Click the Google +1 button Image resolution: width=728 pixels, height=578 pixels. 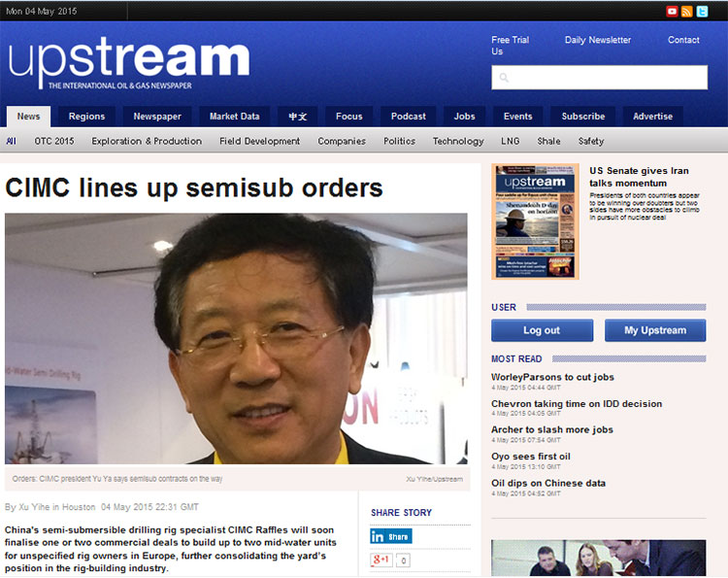point(381,560)
